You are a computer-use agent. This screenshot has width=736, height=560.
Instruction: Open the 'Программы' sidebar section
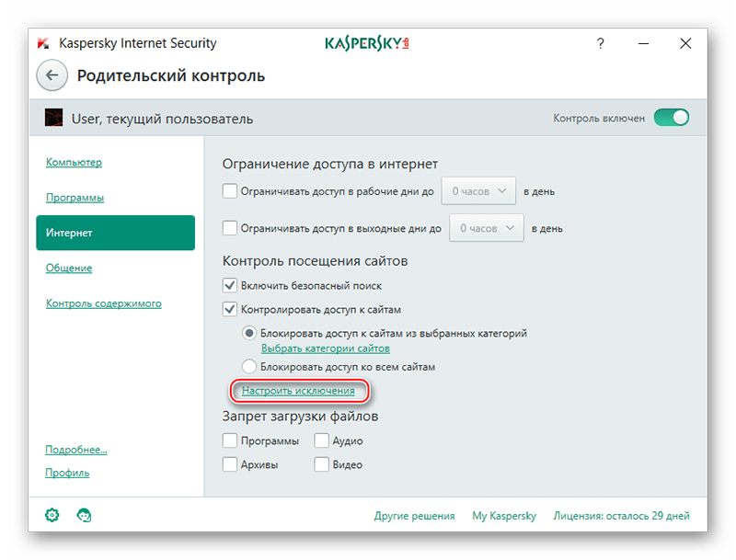(75, 198)
